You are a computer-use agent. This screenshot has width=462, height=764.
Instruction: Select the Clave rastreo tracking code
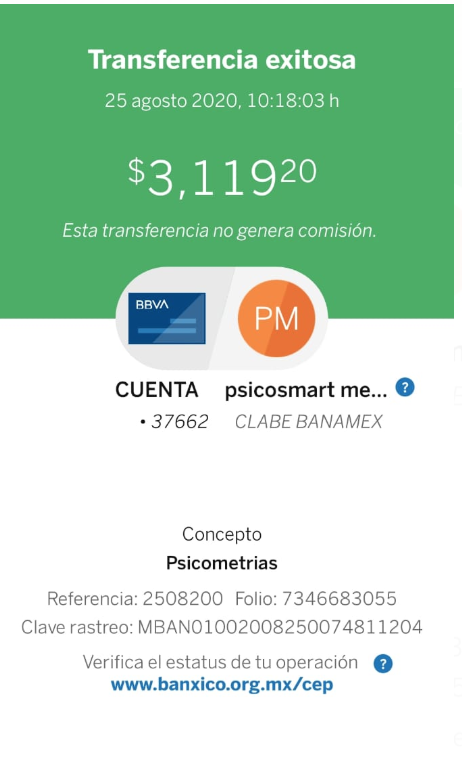[x=280, y=627]
